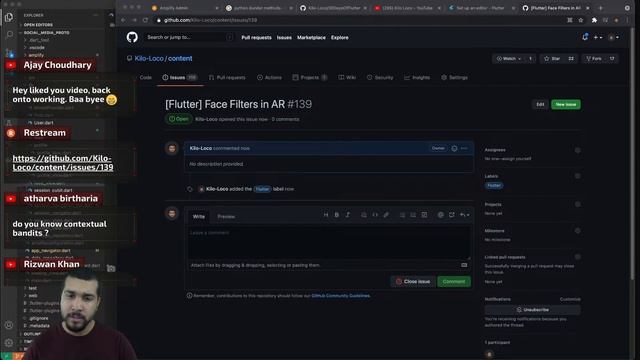Expand the test folder
The height and width of the screenshot is (360, 640).
pos(33,288)
